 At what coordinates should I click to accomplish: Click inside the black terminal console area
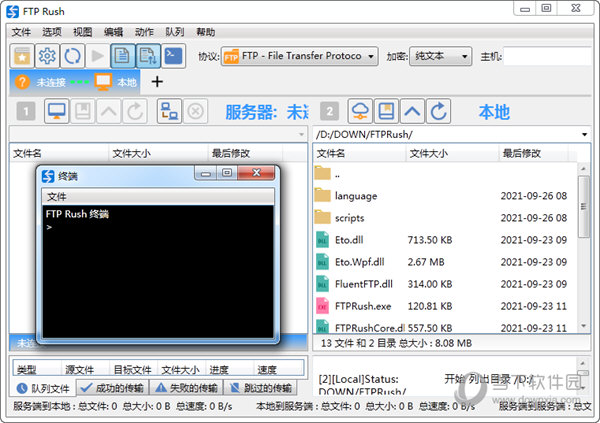[x=158, y=272]
